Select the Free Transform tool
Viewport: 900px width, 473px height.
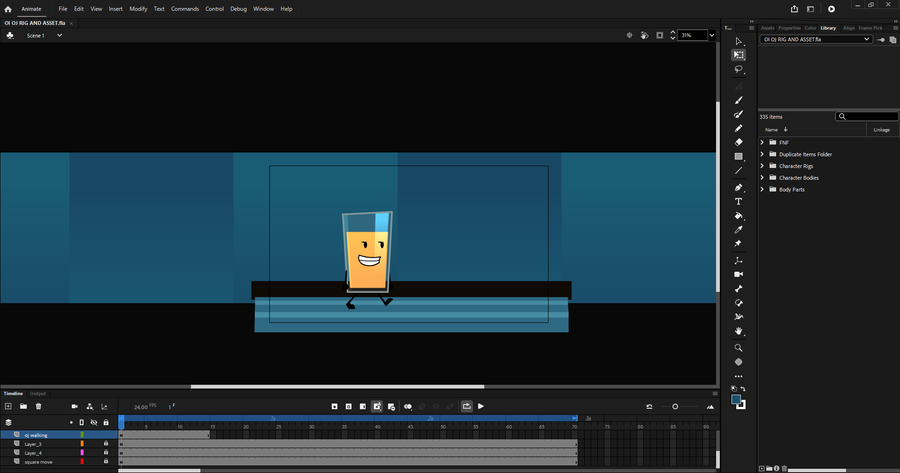(739, 55)
